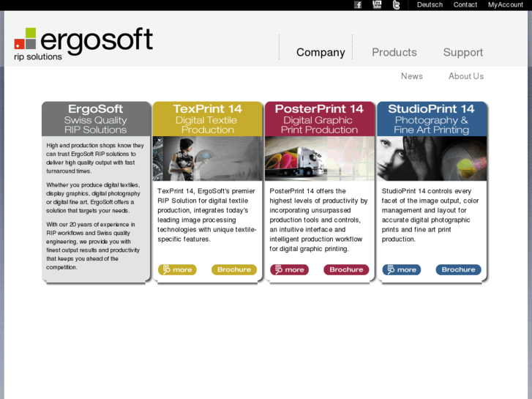The image size is (532, 399).
Task: Select the About Us submenu item
Action: tap(465, 76)
